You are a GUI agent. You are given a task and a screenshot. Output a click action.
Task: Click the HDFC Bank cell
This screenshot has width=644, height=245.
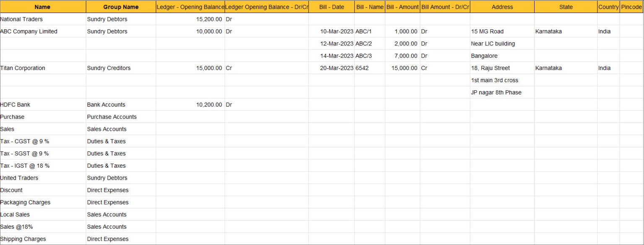click(x=15, y=104)
